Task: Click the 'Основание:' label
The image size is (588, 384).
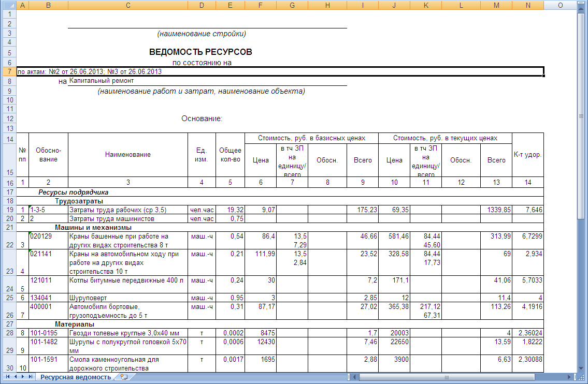Action: 202,119
